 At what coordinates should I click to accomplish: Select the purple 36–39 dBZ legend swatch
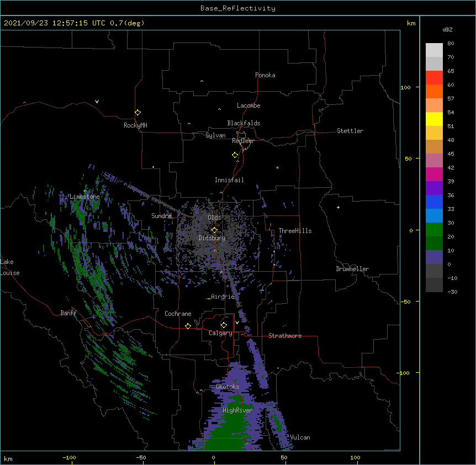[x=434, y=188]
